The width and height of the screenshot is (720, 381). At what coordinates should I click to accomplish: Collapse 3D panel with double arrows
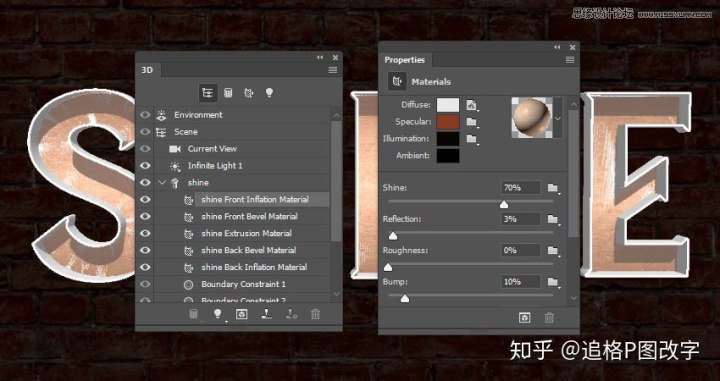320,57
